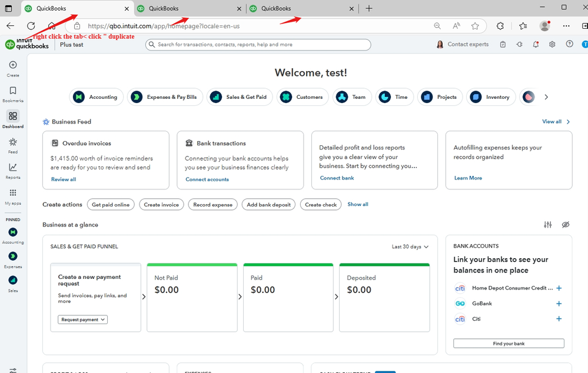Image resolution: width=588 pixels, height=373 pixels.
Task: Open browser profile avatar
Action: click(x=544, y=26)
